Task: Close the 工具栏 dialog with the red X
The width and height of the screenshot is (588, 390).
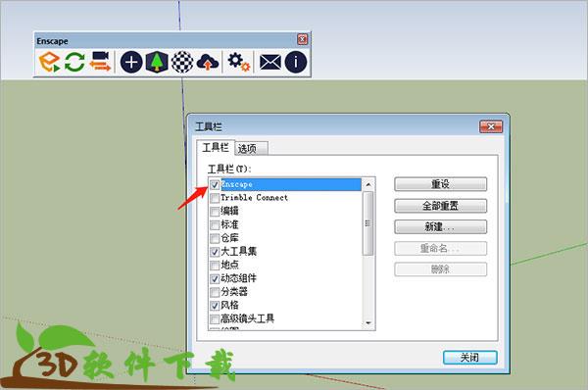Action: pos(491,126)
